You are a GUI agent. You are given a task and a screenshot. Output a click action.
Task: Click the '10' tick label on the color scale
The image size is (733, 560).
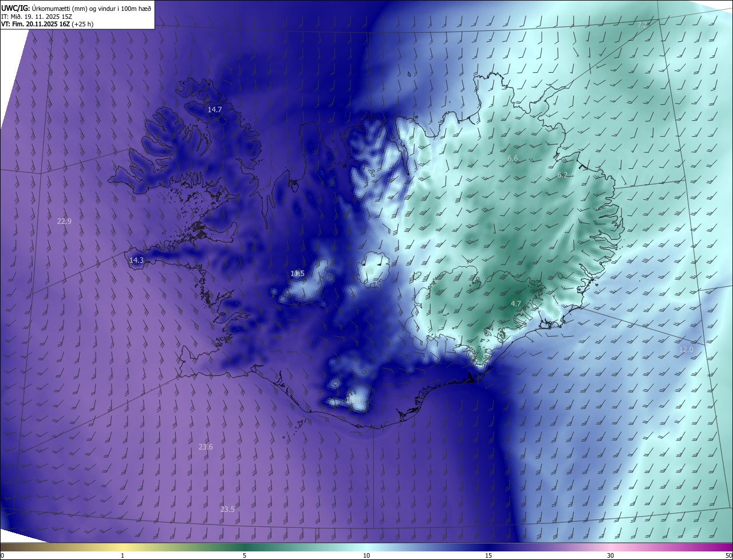tap(366, 555)
